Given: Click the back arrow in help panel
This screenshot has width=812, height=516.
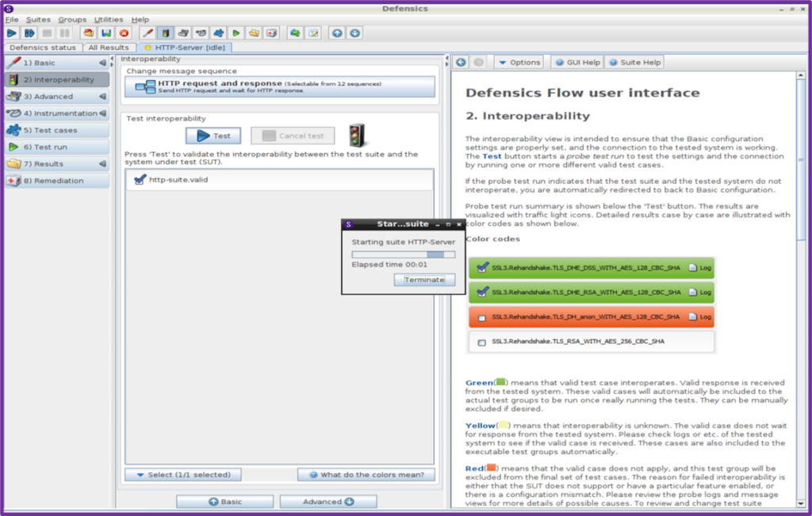Looking at the screenshot, I should point(462,62).
